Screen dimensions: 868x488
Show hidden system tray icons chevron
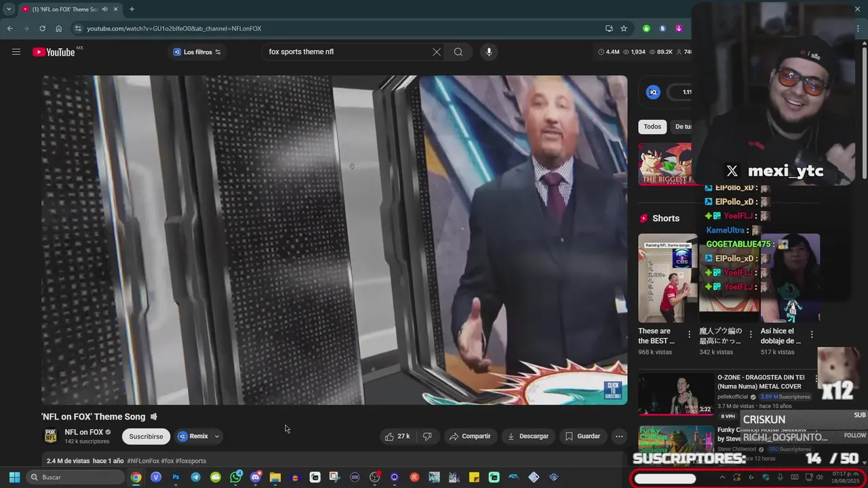pos(722,477)
